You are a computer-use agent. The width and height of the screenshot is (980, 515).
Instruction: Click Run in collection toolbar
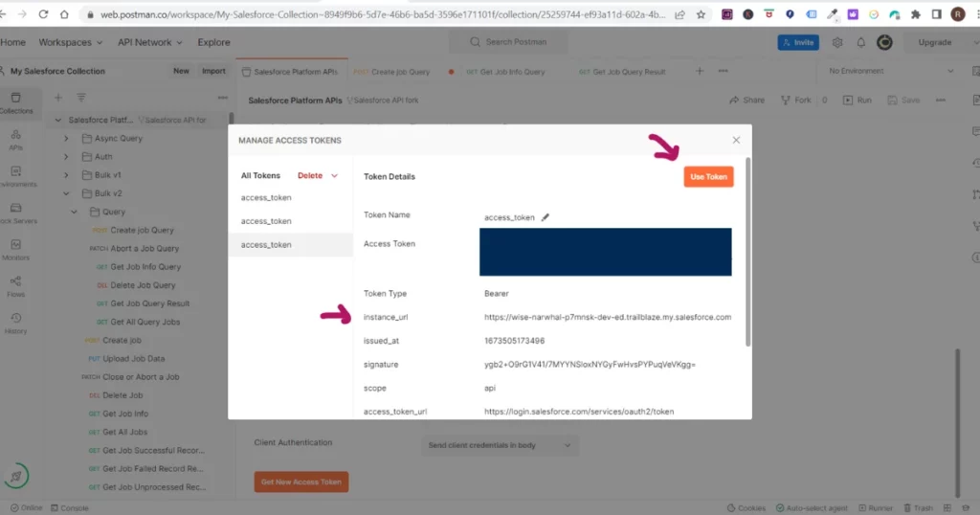pyautogui.click(x=857, y=100)
